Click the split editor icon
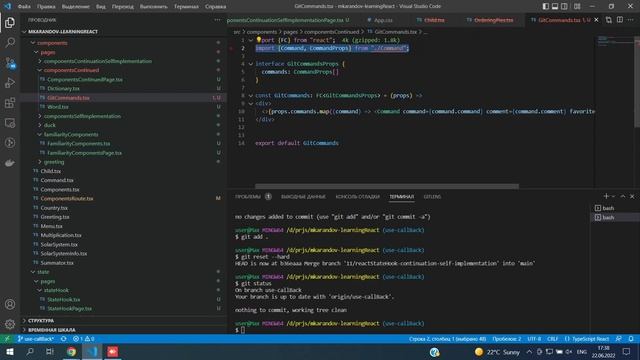This screenshot has height=360, width=640. pos(620,20)
